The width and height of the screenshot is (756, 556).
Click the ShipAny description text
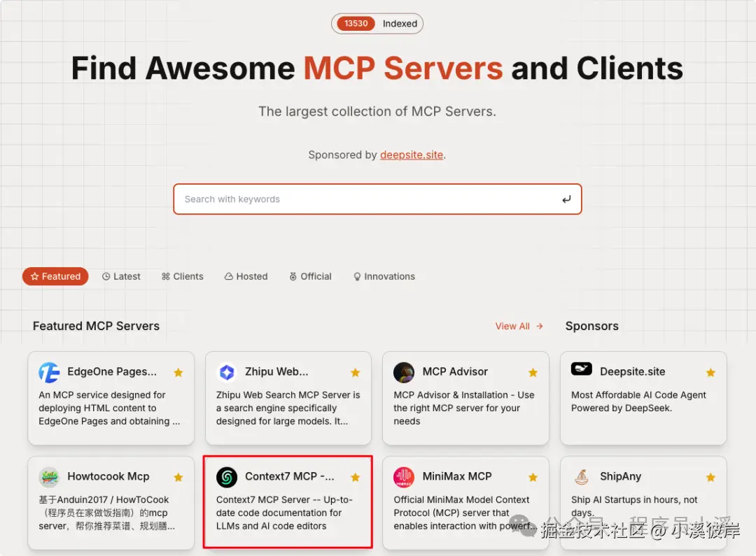pyautogui.click(x=634, y=506)
